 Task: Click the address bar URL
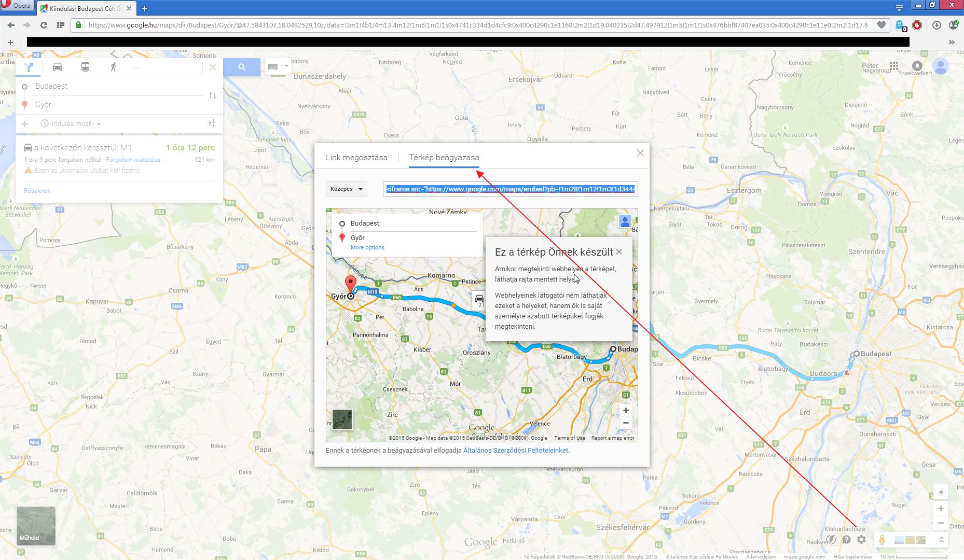coord(477,25)
